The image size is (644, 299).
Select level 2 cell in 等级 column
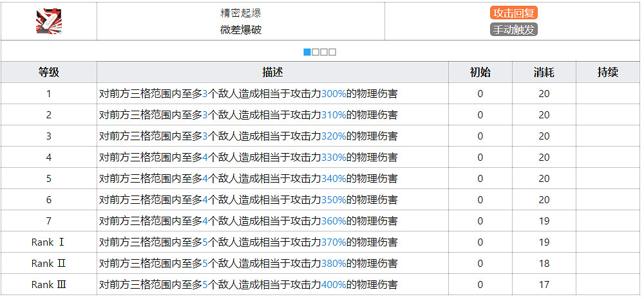click(x=49, y=115)
